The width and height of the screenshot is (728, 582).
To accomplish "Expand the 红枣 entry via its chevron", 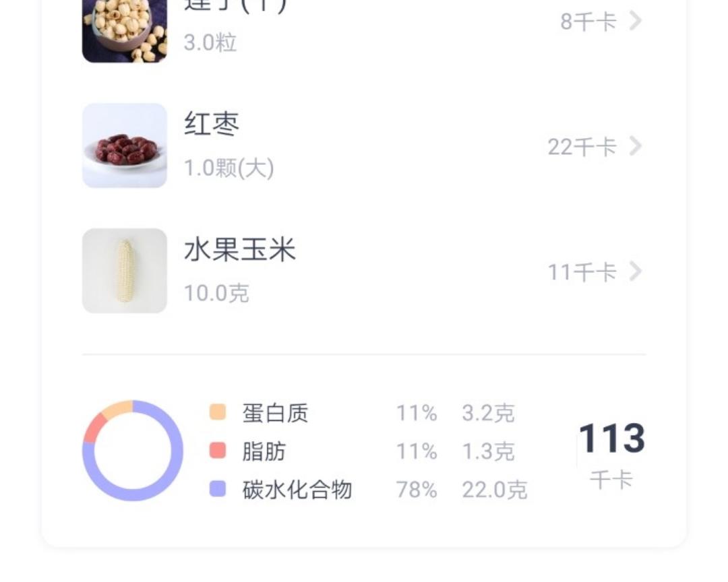I will (634, 147).
